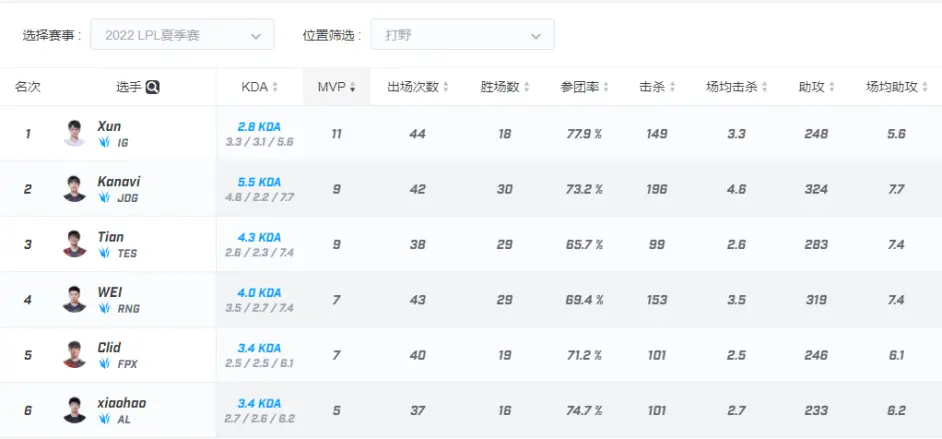
Task: Sort by 参团率 column arrows
Action: (x=606, y=87)
